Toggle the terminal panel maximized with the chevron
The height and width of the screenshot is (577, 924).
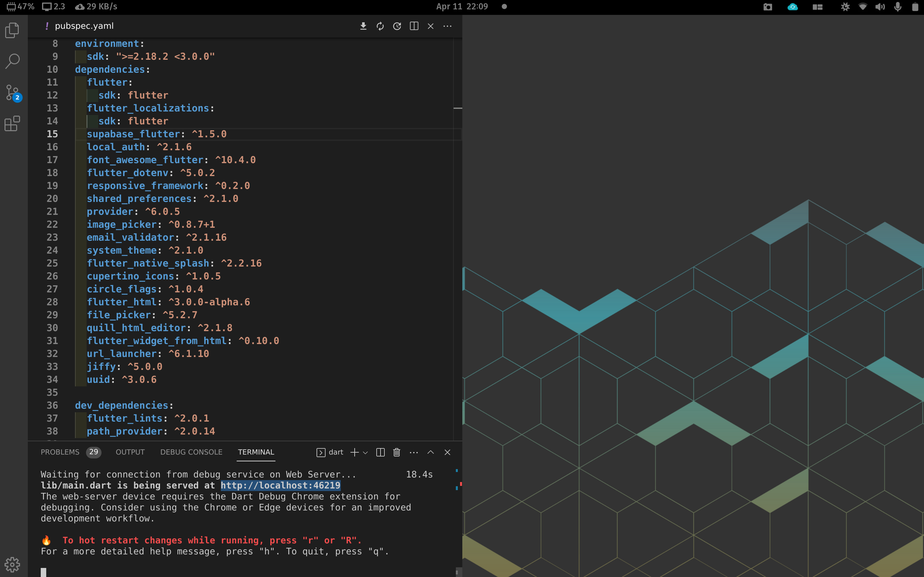click(x=430, y=452)
